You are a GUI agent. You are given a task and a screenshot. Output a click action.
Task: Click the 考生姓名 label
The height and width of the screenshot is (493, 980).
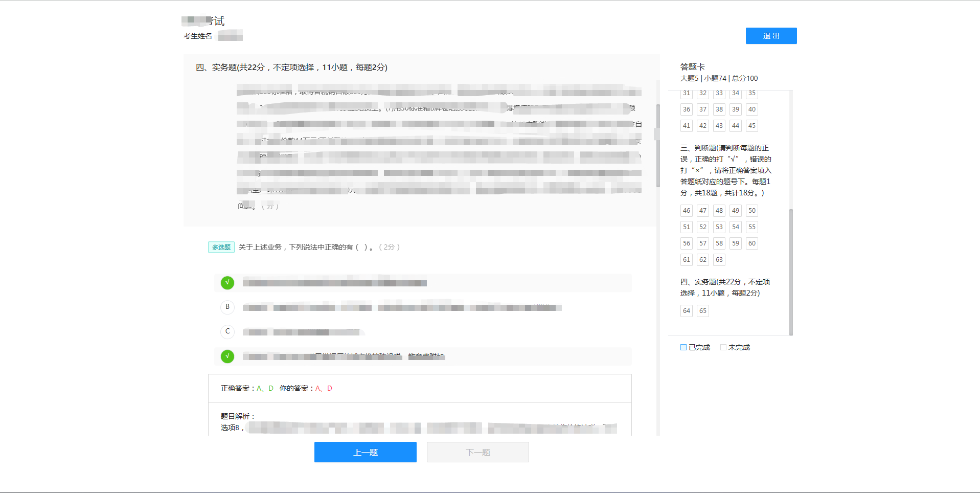[198, 36]
